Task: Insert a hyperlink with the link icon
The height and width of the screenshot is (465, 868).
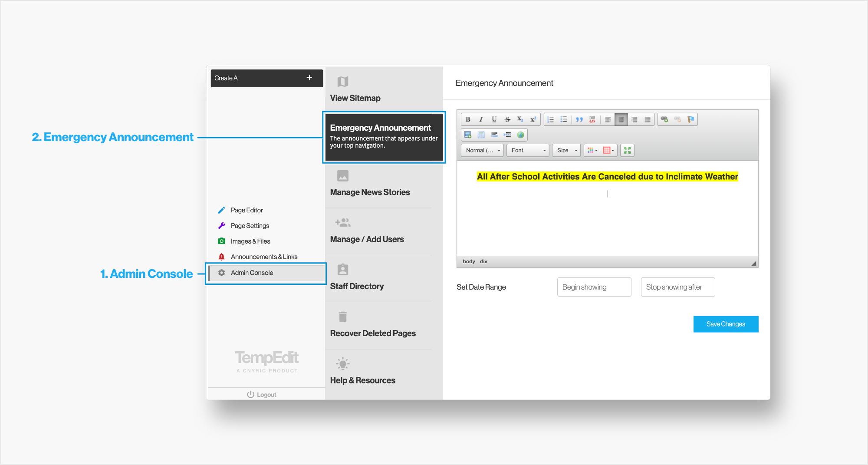Action: (x=664, y=119)
